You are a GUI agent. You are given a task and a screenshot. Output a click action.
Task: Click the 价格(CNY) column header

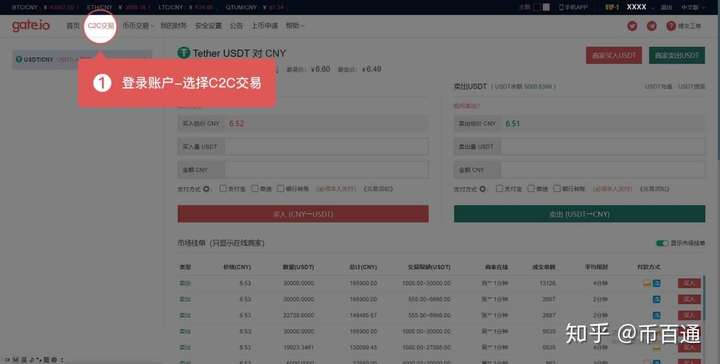tap(237, 267)
